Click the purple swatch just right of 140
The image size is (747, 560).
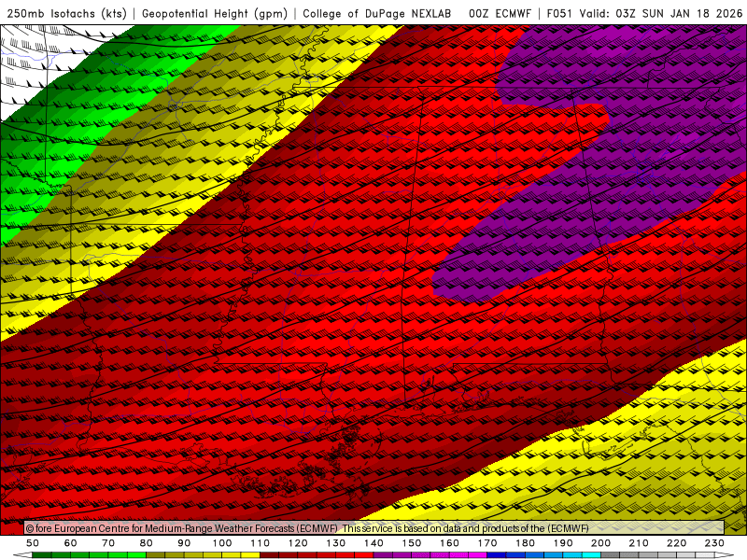[x=384, y=555]
